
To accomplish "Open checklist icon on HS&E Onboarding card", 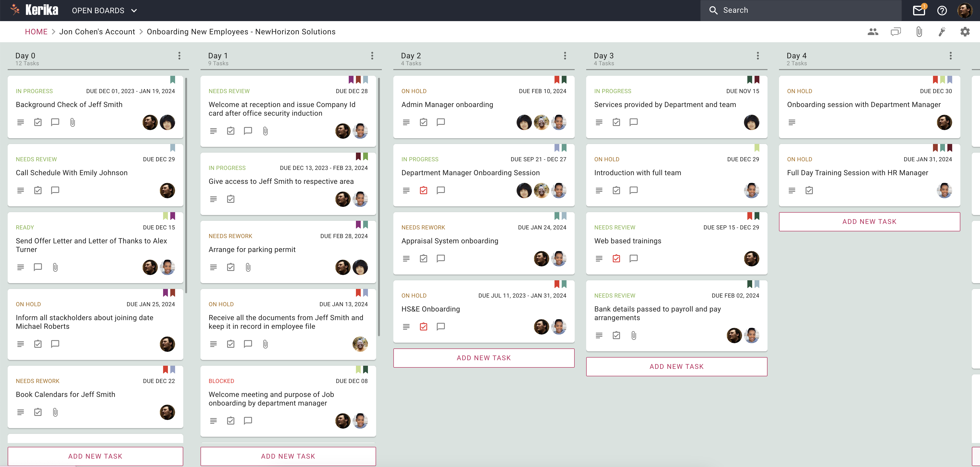I will [423, 327].
